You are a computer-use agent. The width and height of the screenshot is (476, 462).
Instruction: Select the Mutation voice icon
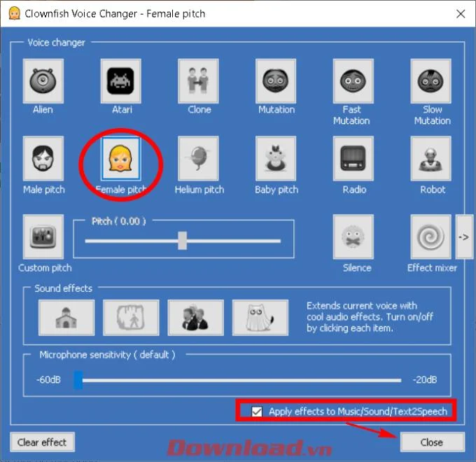tap(276, 81)
